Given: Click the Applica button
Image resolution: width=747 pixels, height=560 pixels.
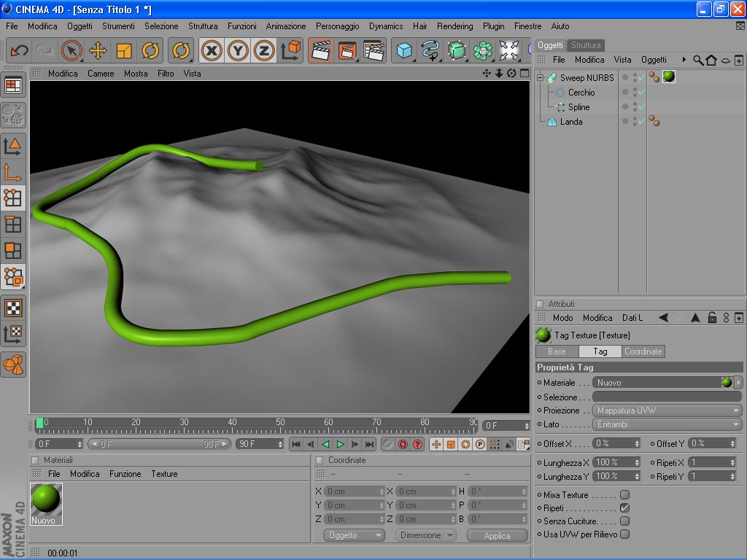Looking at the screenshot, I should (x=497, y=535).
